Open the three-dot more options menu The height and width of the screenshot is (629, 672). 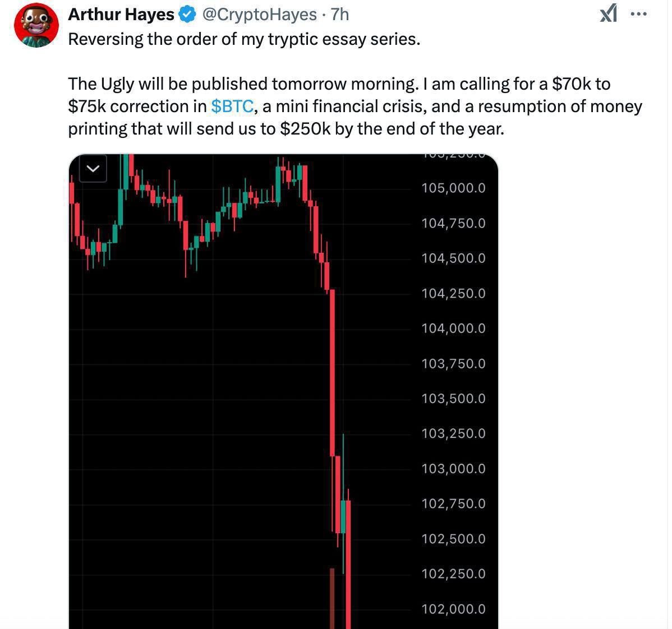pos(638,14)
